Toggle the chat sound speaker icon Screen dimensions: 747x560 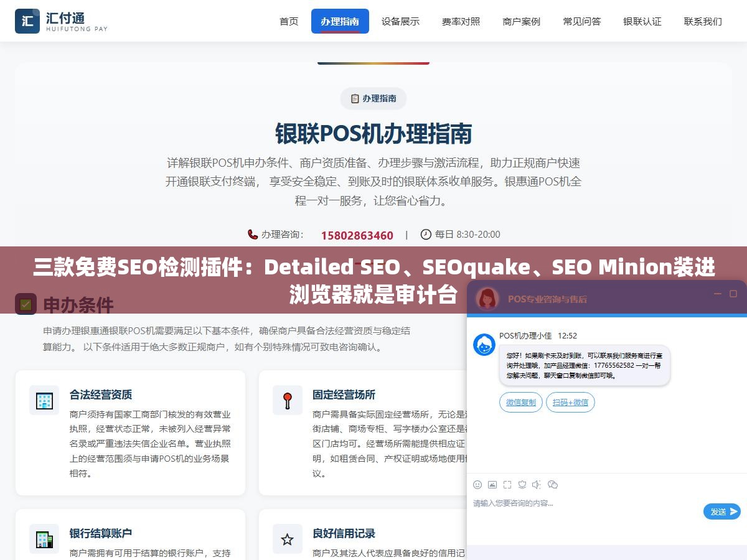click(x=537, y=485)
